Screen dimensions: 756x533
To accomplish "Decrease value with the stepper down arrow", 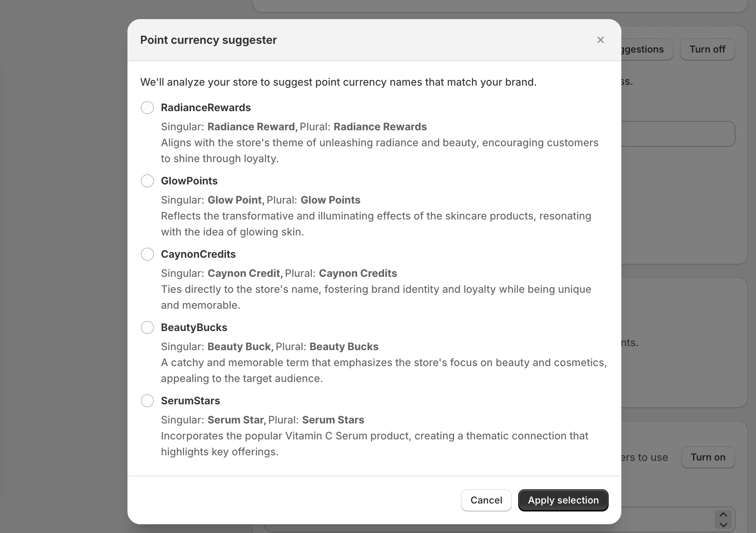I will click(723, 525).
